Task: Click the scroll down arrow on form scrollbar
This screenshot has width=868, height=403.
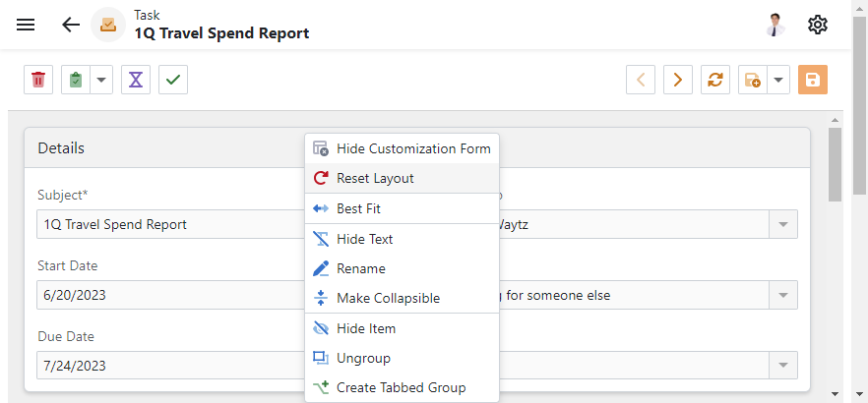Action: click(835, 394)
